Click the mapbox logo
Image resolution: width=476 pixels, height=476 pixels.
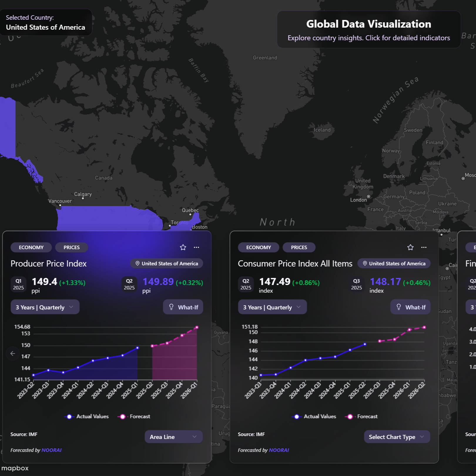(15, 468)
